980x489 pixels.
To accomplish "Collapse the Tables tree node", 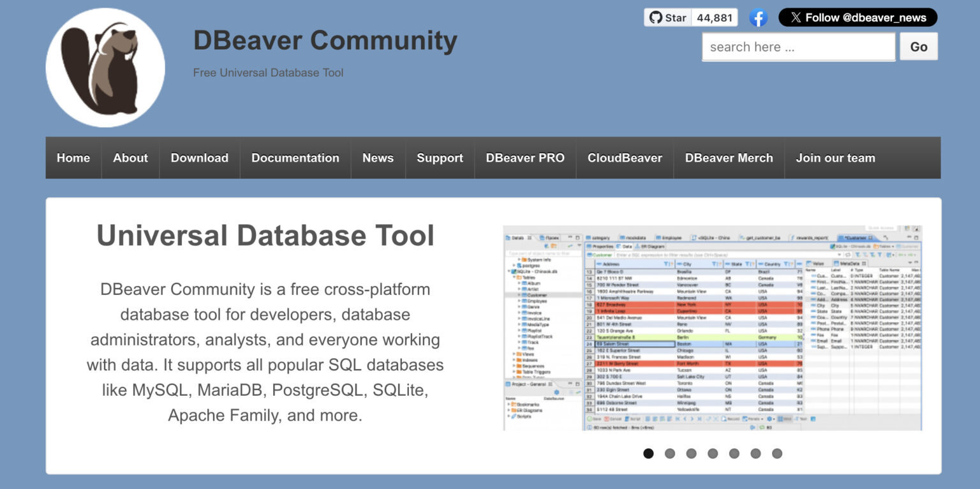I will [514, 278].
